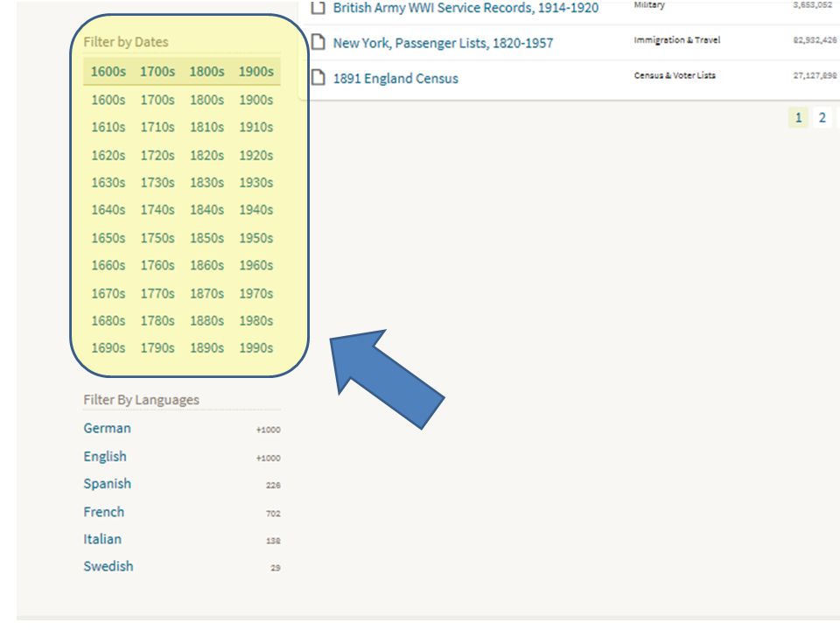The image size is (840, 630).
Task: Click document icon beside New York Passenger Lists
Action: click(318, 42)
